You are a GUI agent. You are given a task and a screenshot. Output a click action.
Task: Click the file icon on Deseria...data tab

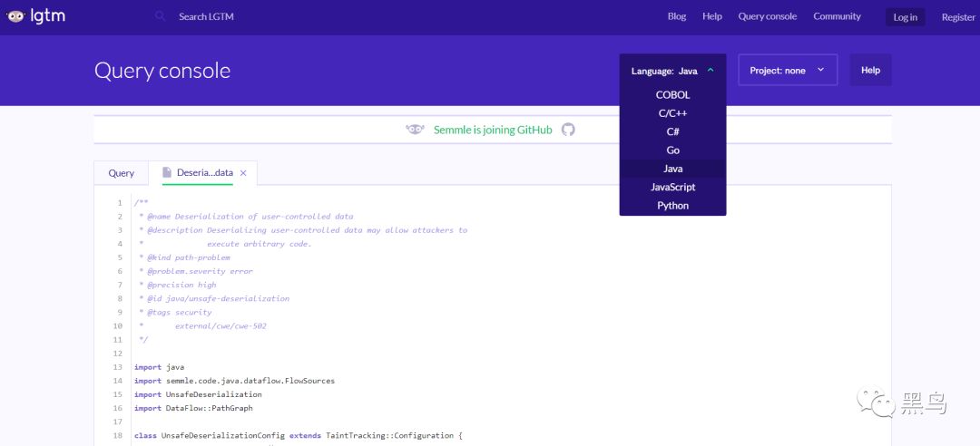click(x=167, y=172)
